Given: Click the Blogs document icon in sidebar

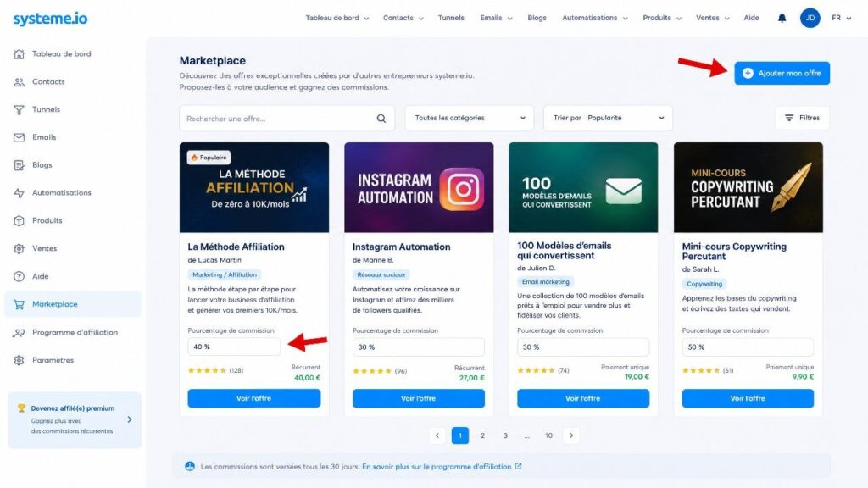Looking at the screenshot, I should [19, 165].
